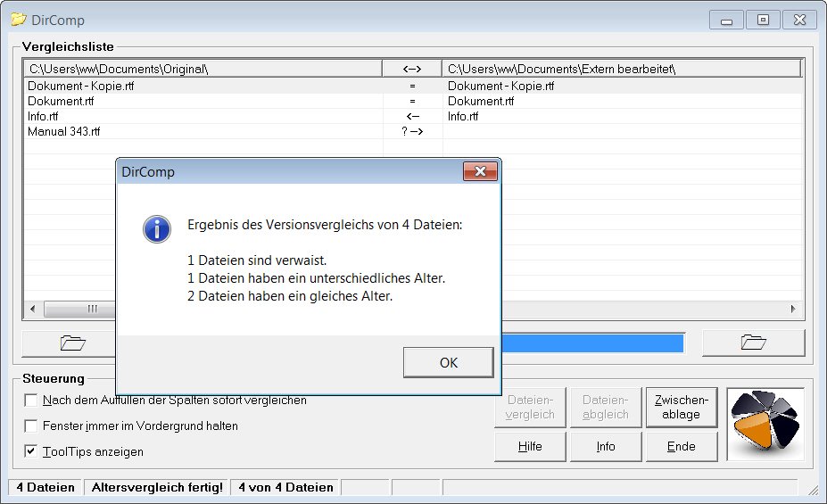Open the left folder browse icon
Screen dimensions: 827x504
(x=71, y=343)
